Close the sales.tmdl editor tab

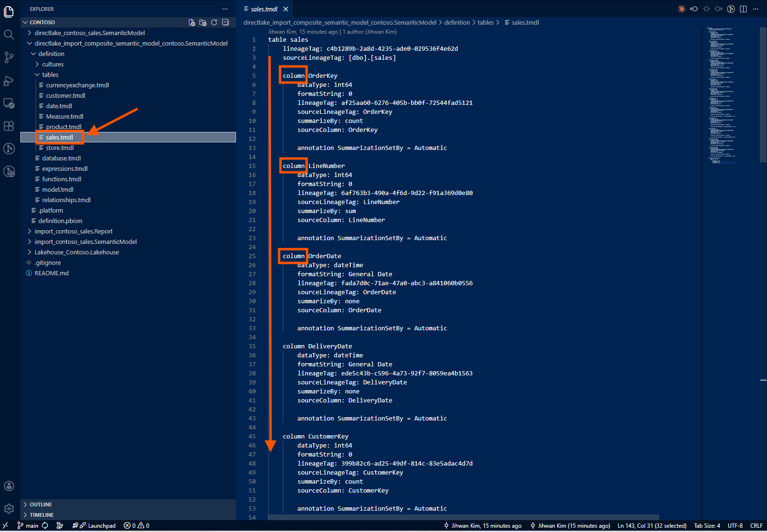coord(286,9)
